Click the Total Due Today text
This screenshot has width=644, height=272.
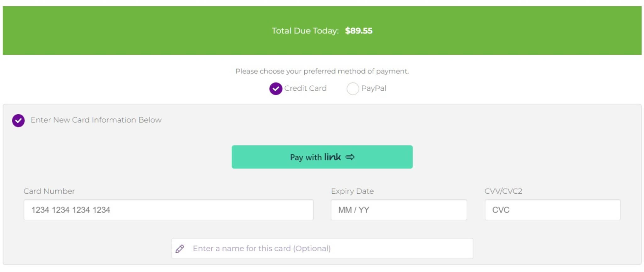click(x=305, y=31)
